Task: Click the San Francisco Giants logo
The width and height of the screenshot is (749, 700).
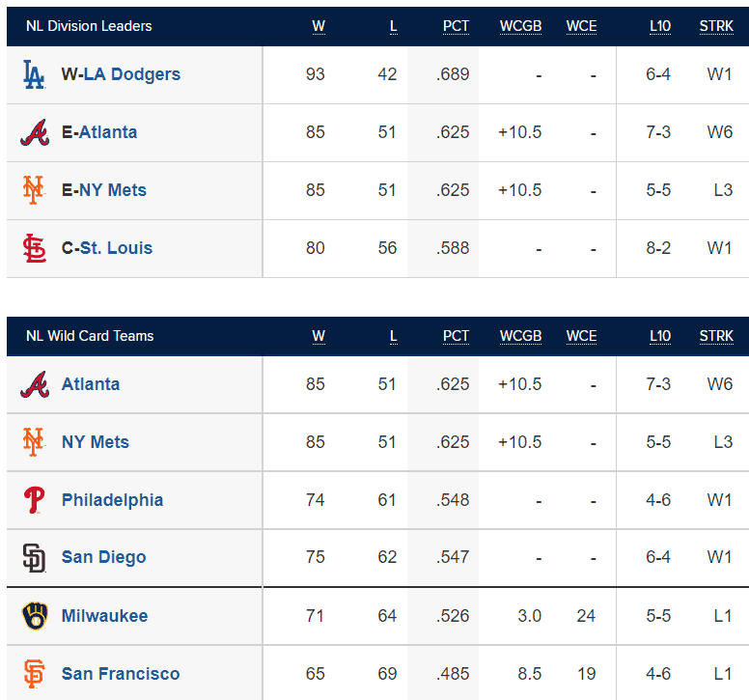Action: click(x=34, y=674)
